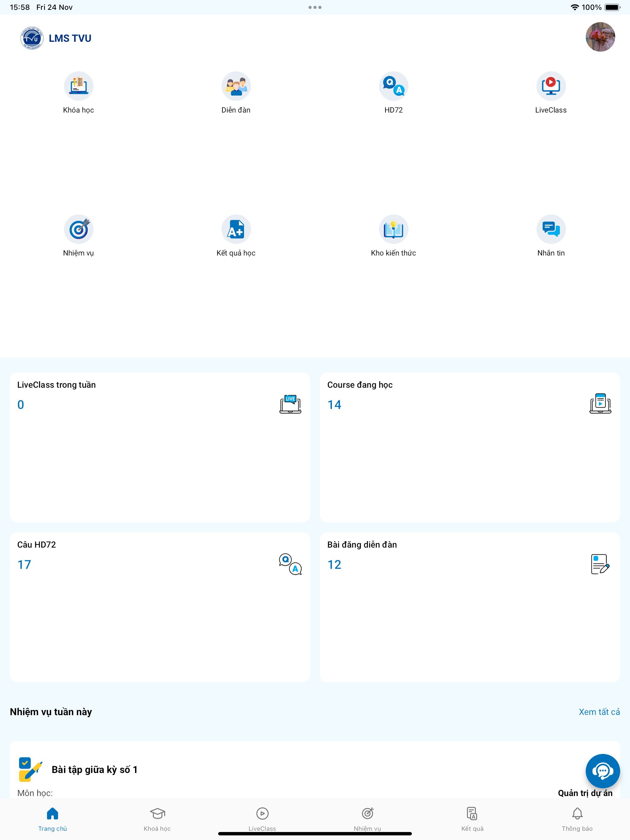Open the Nhắn tin chat icon
The image size is (630, 840).
click(x=551, y=229)
